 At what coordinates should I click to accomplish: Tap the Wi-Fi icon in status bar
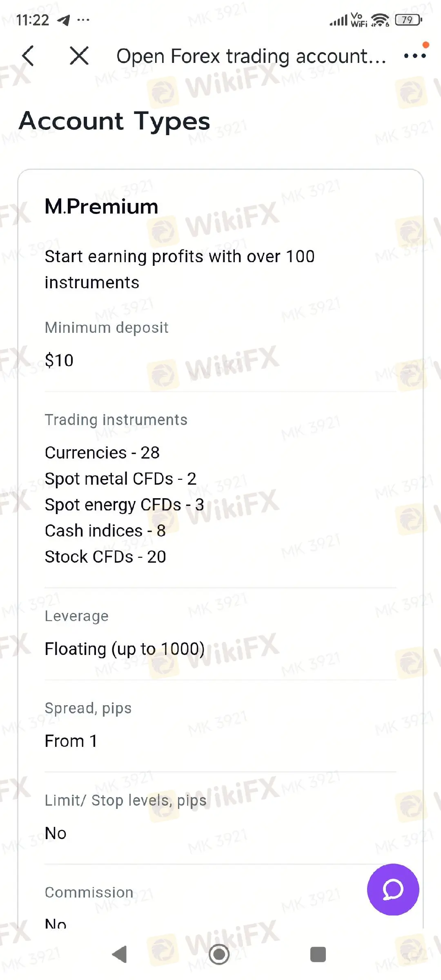380,20
